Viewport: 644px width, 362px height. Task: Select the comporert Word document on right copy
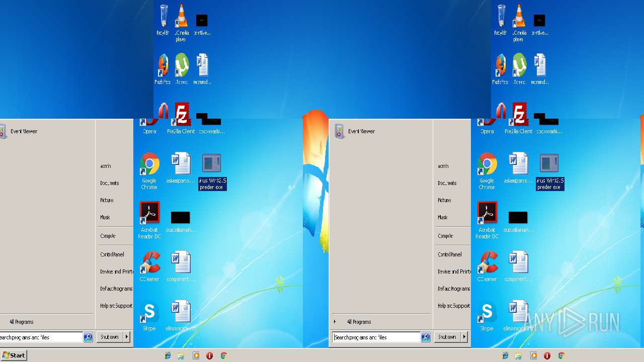click(x=518, y=266)
